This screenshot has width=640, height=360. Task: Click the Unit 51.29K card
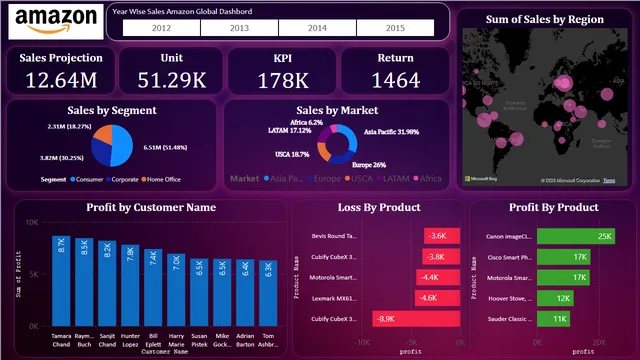171,71
